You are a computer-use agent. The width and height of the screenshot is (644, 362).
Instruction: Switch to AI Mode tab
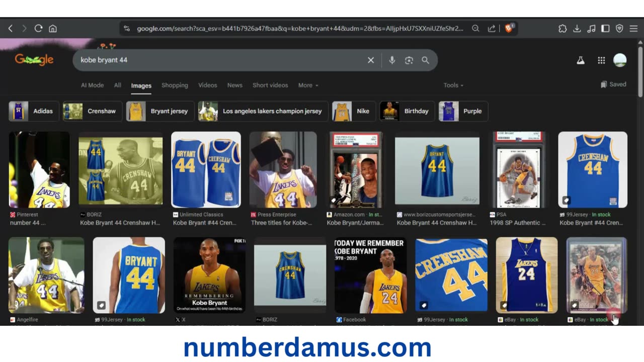(92, 85)
